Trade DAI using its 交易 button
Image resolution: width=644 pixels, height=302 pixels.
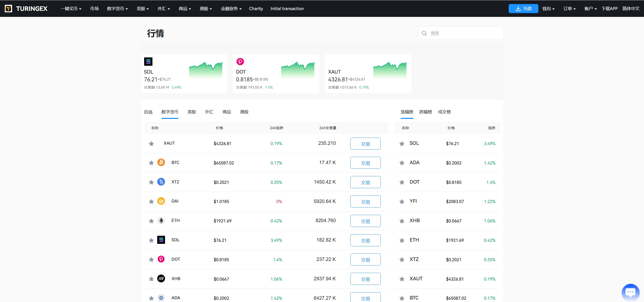365,202
